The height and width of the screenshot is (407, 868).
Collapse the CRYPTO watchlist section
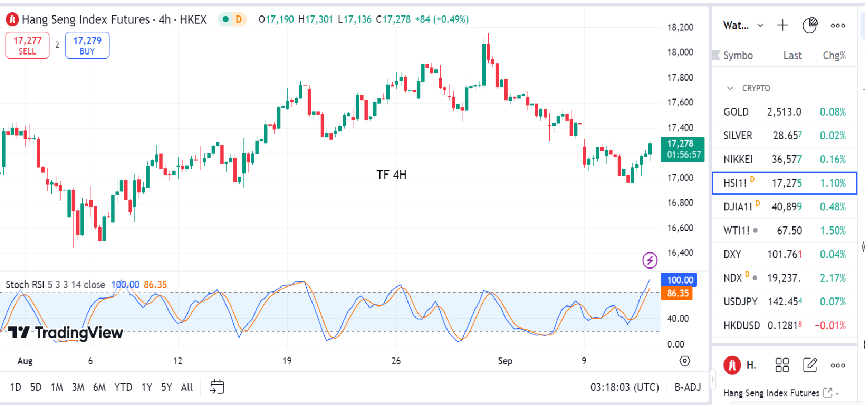point(730,88)
